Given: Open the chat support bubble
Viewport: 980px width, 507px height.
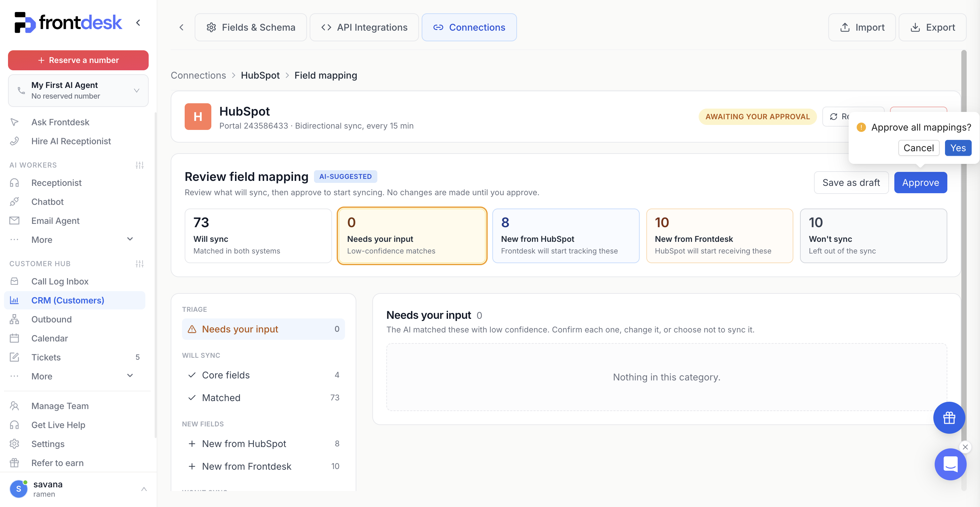Looking at the screenshot, I should (x=950, y=464).
